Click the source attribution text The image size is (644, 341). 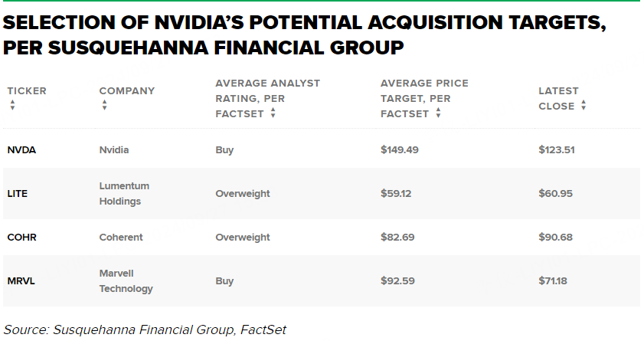tap(145, 330)
